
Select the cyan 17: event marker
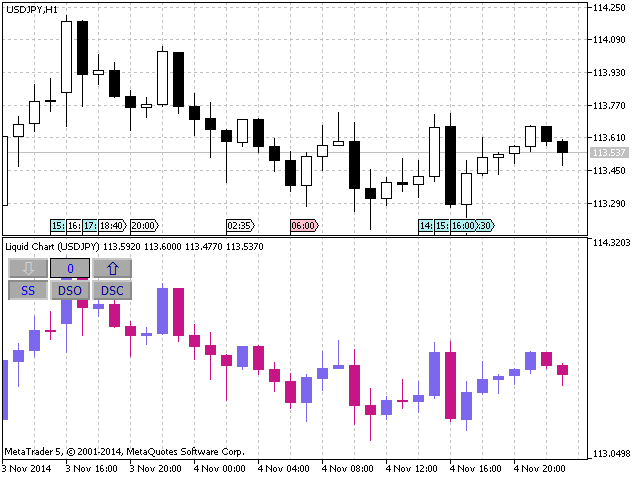(x=90, y=225)
